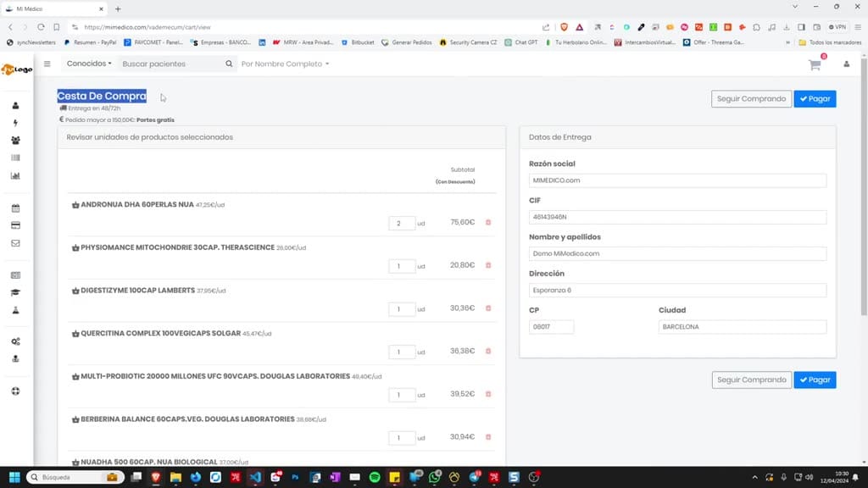The image size is (868, 488).
Task: Click the CP postal code field
Action: [x=551, y=326]
